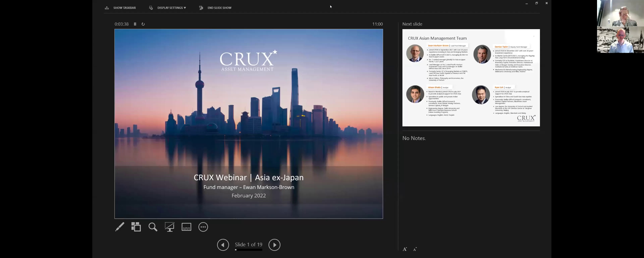Click the End Slide Show icon

click(x=201, y=8)
